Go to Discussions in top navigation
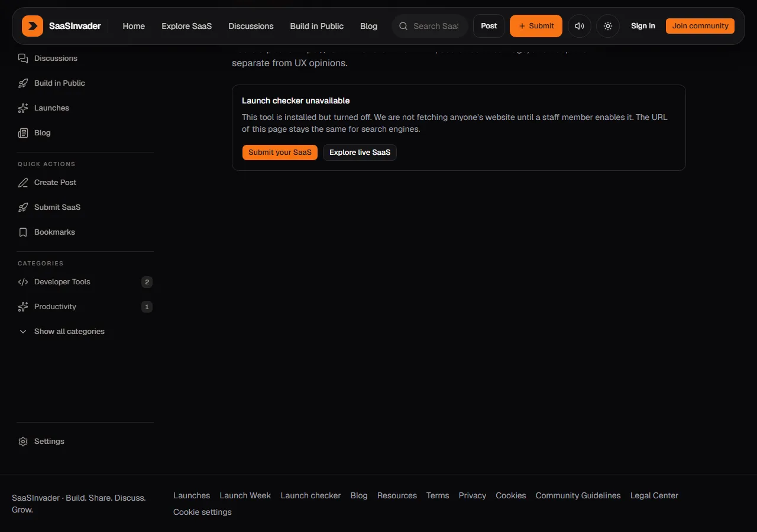Screen dimensions: 757x532 [251, 26]
